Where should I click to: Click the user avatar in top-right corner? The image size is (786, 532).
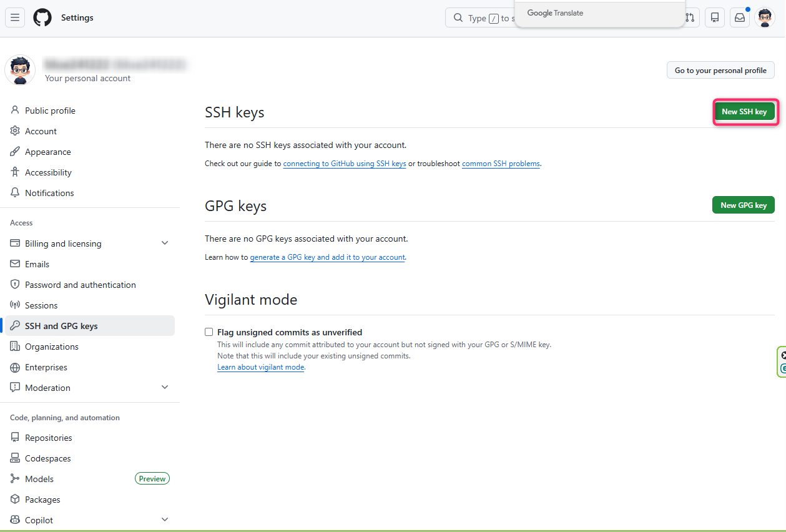click(765, 17)
